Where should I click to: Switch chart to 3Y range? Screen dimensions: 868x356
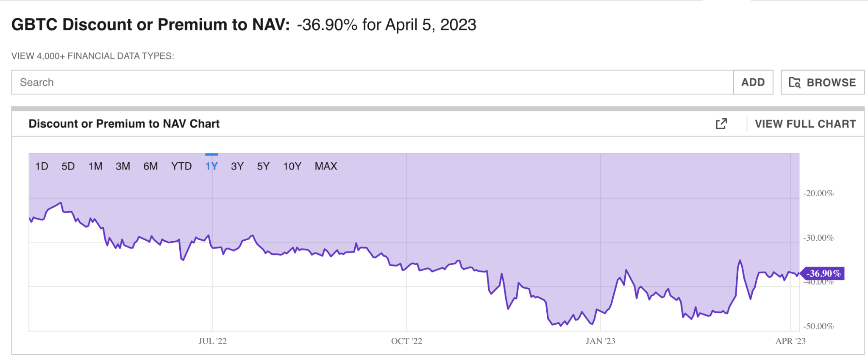pyautogui.click(x=237, y=166)
